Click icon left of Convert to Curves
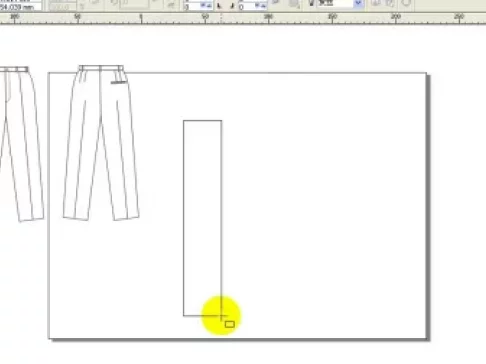Image resolution: width=486 pixels, height=364 pixels. (x=391, y=3)
